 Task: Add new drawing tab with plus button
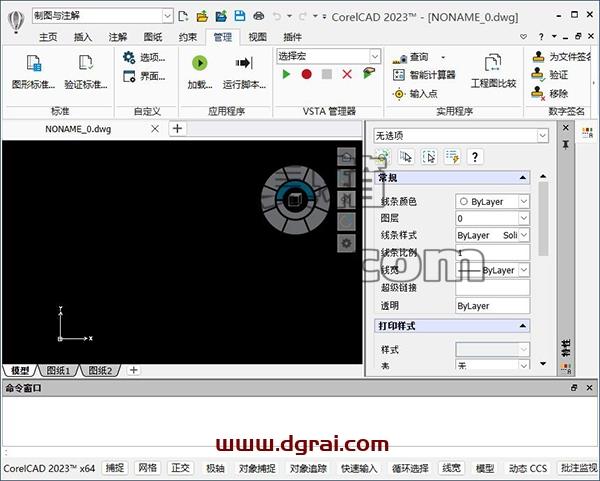click(x=177, y=129)
